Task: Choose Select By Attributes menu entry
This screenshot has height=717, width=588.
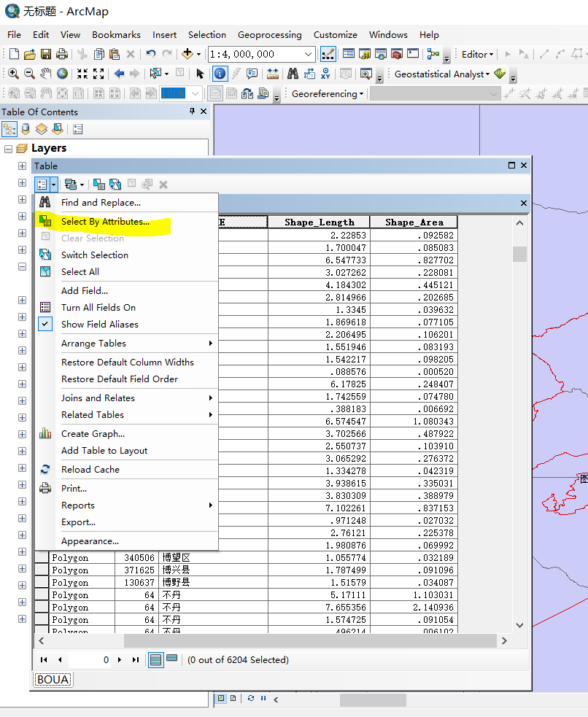Action: pos(105,222)
